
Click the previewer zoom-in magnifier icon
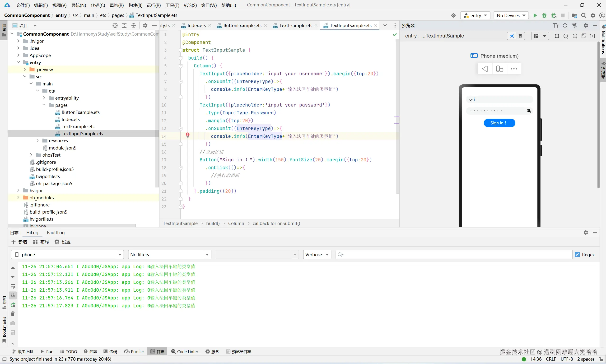(x=575, y=36)
